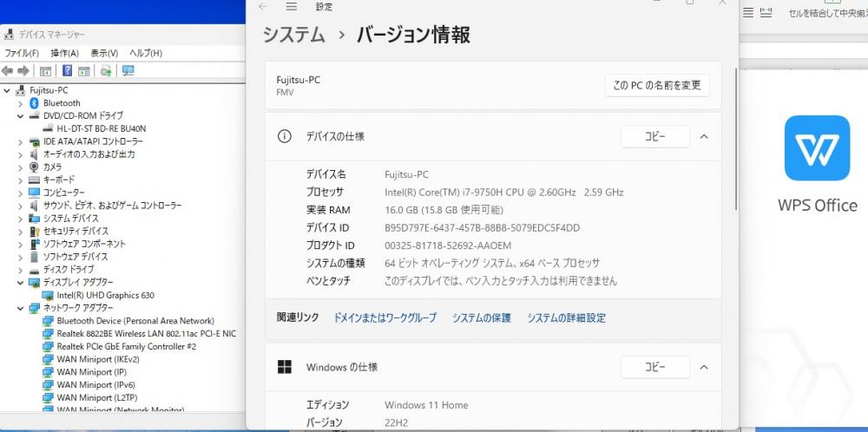The height and width of the screenshot is (432, 868).
Task: Open the 操作(A) menu
Action: coord(65,53)
